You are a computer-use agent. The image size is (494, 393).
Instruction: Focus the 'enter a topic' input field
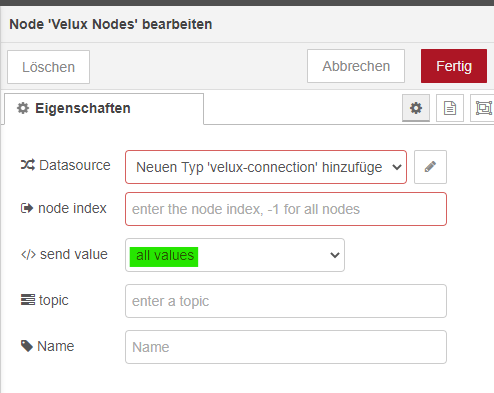point(286,301)
